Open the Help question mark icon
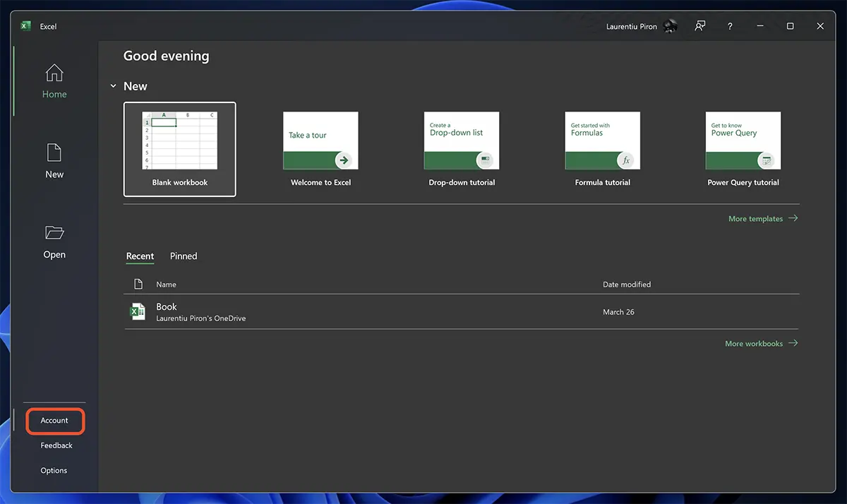 730,26
